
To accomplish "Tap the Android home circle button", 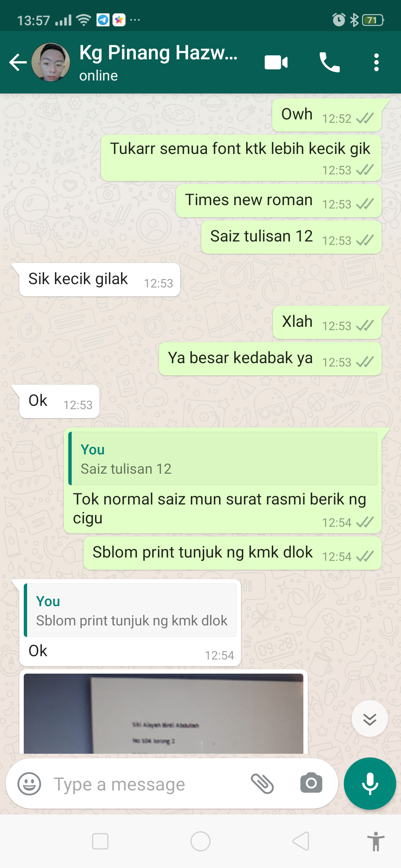I will click(200, 841).
